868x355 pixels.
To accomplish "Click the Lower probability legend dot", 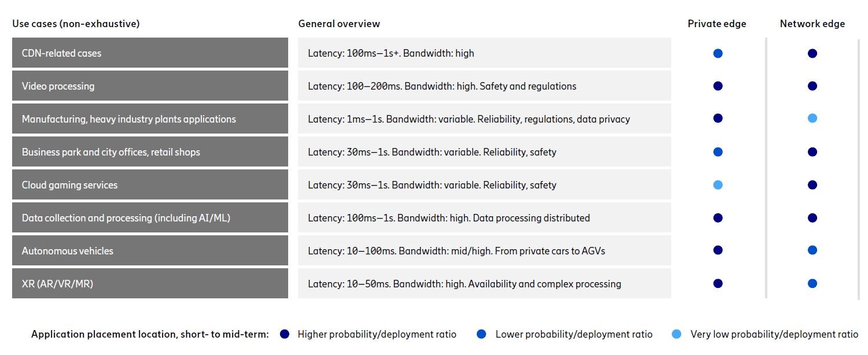I will [x=481, y=334].
